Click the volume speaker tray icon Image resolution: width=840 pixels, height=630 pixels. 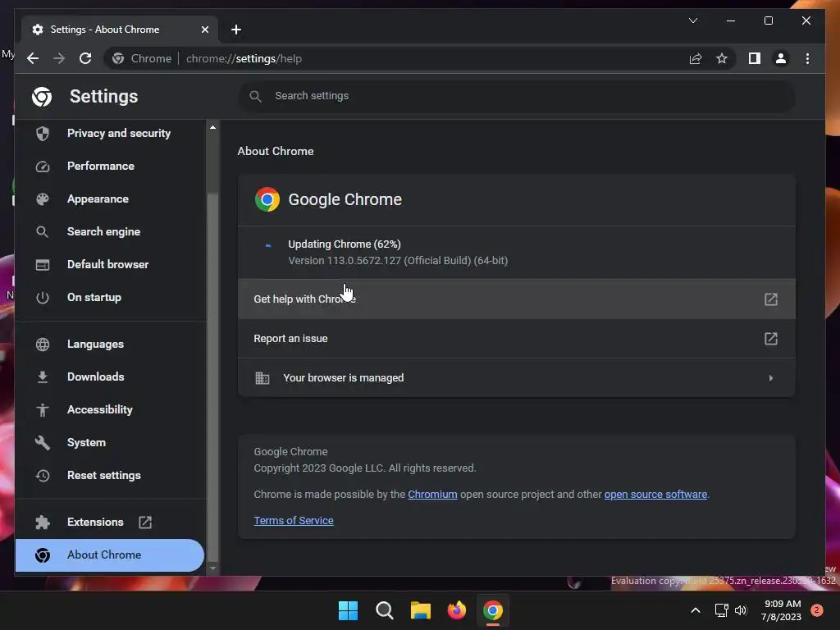pos(741,610)
